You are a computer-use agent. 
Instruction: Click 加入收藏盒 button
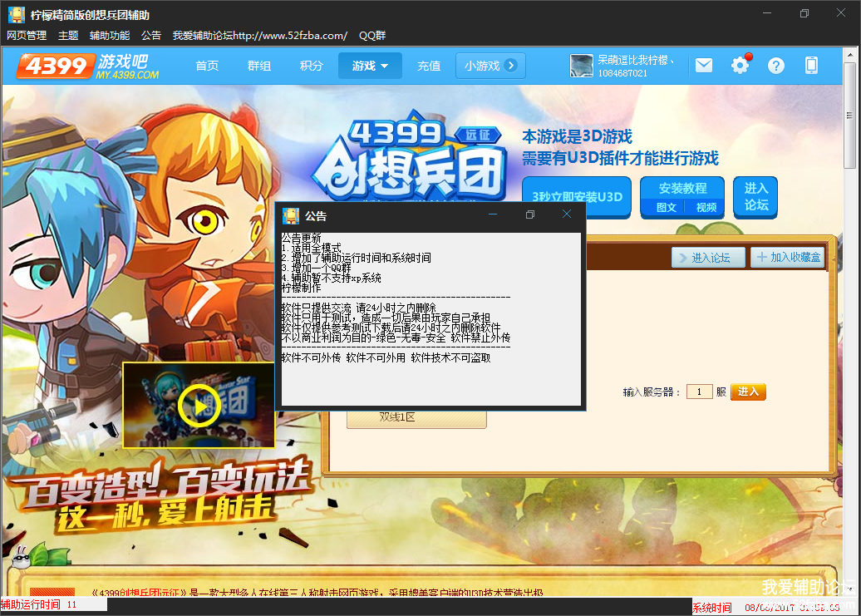tap(787, 258)
